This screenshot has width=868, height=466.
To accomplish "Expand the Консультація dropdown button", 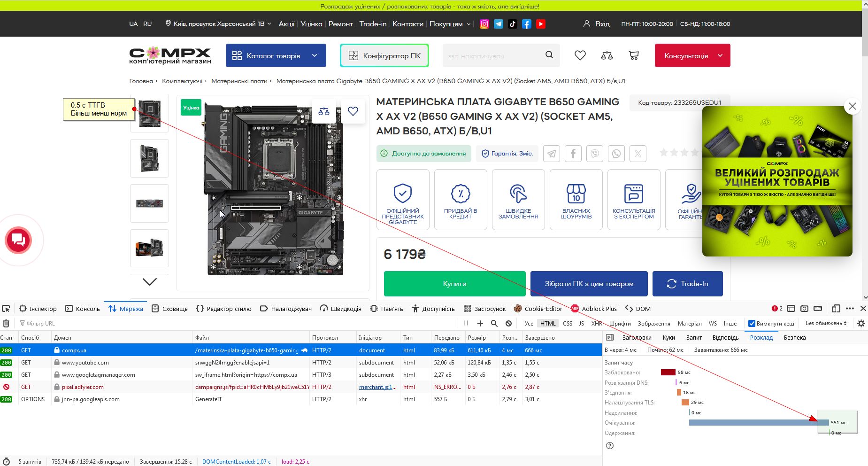I will click(x=692, y=55).
